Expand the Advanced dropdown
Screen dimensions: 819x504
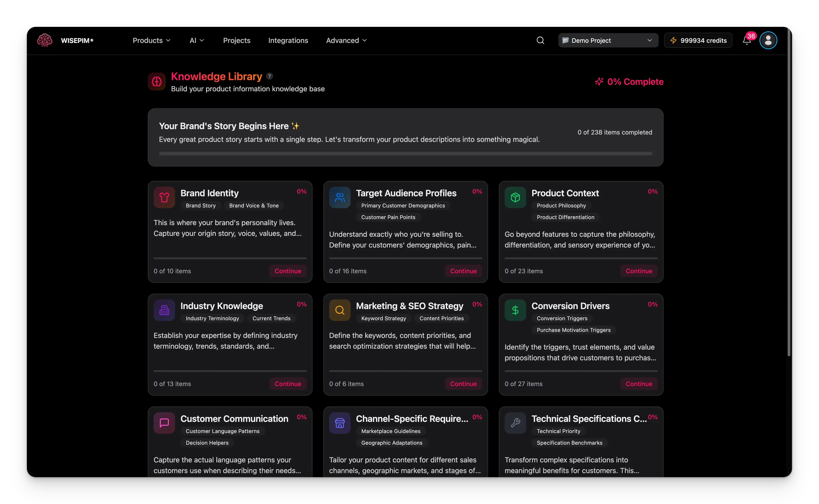[x=346, y=40]
